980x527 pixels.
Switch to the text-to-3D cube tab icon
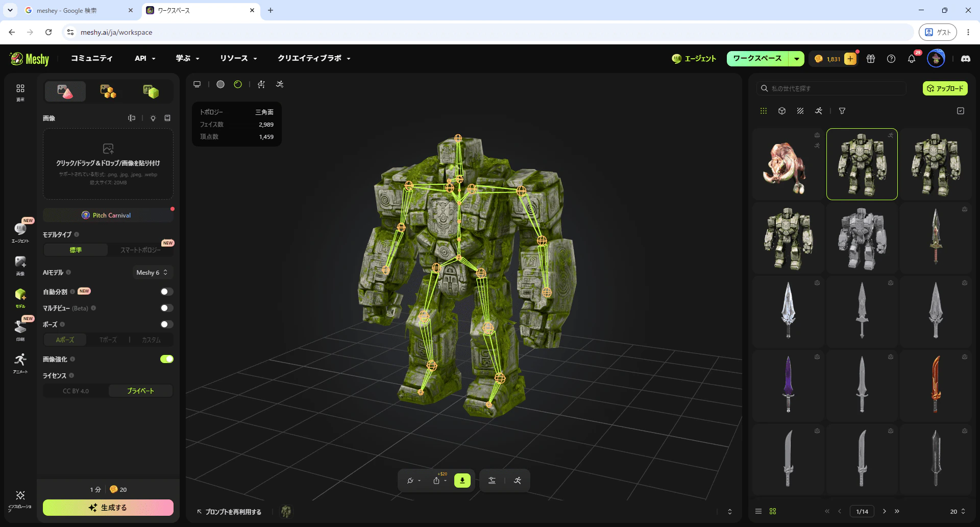pyautogui.click(x=151, y=91)
